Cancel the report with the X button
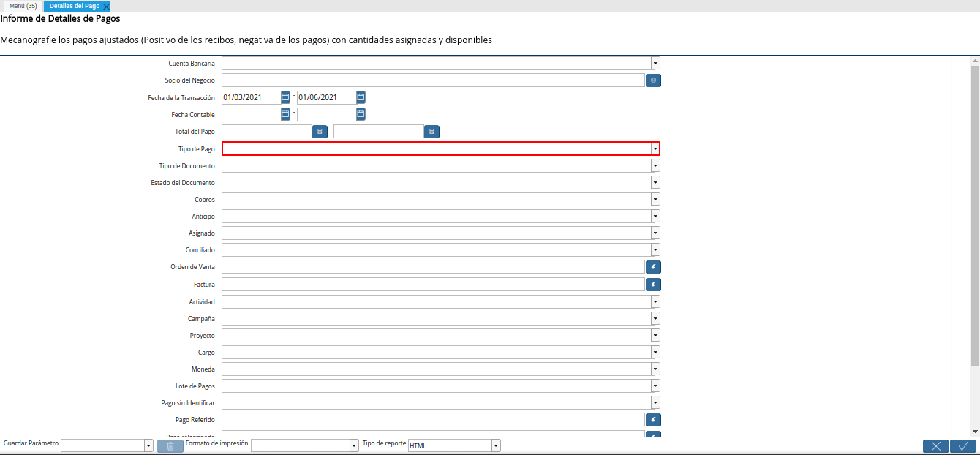Screen dimensions: 980x455 [936, 446]
